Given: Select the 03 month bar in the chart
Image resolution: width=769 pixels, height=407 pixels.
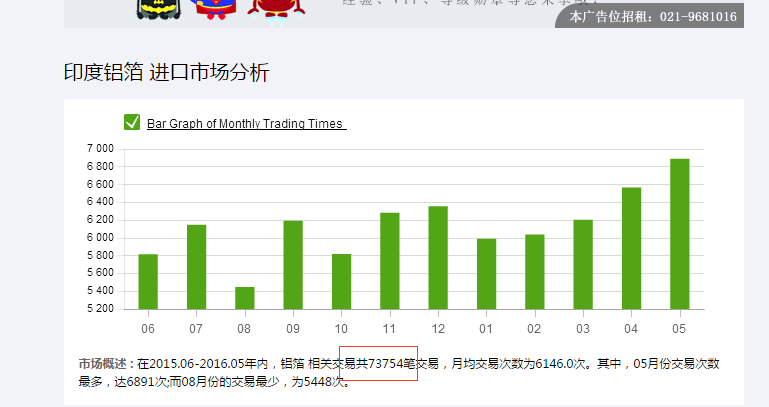Looking at the screenshot, I should pyautogui.click(x=583, y=264).
